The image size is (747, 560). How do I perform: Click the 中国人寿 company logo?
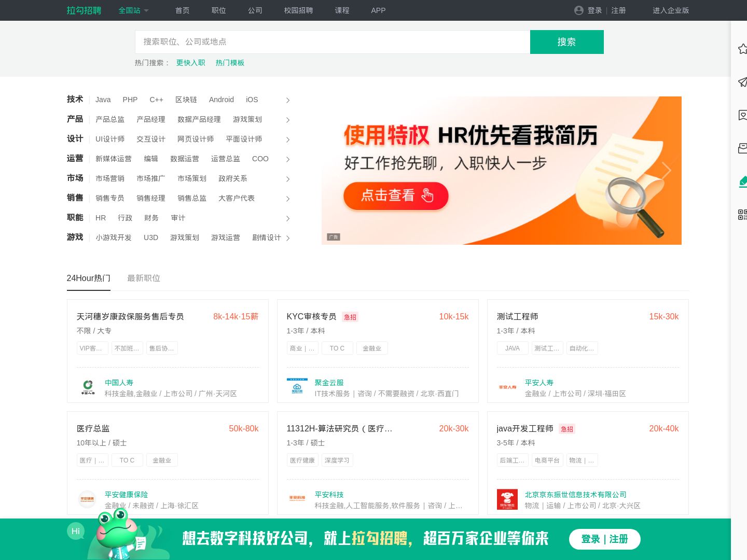click(x=88, y=387)
